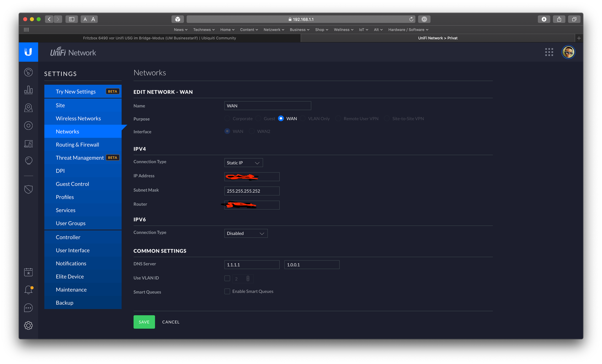Open the Events calendar icon

pyautogui.click(x=28, y=272)
